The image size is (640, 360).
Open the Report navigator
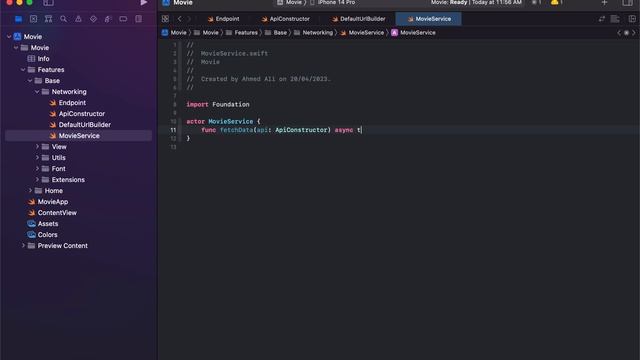click(x=138, y=19)
